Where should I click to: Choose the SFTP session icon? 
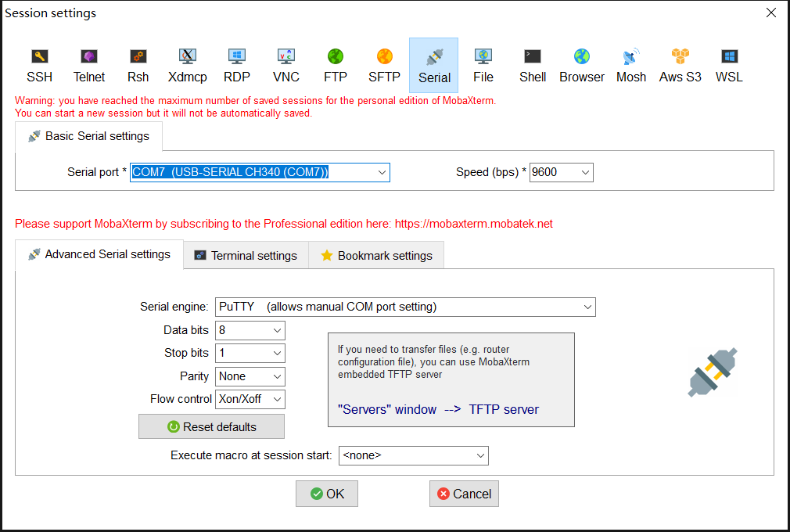tap(384, 66)
